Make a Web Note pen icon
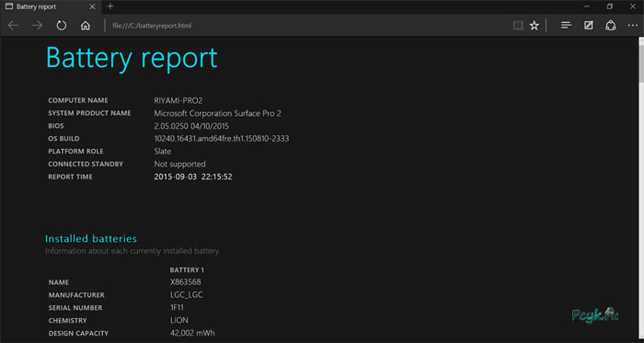 (589, 26)
